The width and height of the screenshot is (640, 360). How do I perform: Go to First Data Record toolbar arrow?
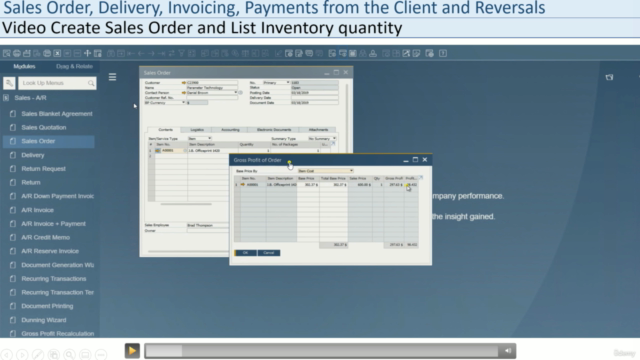pos(131,53)
